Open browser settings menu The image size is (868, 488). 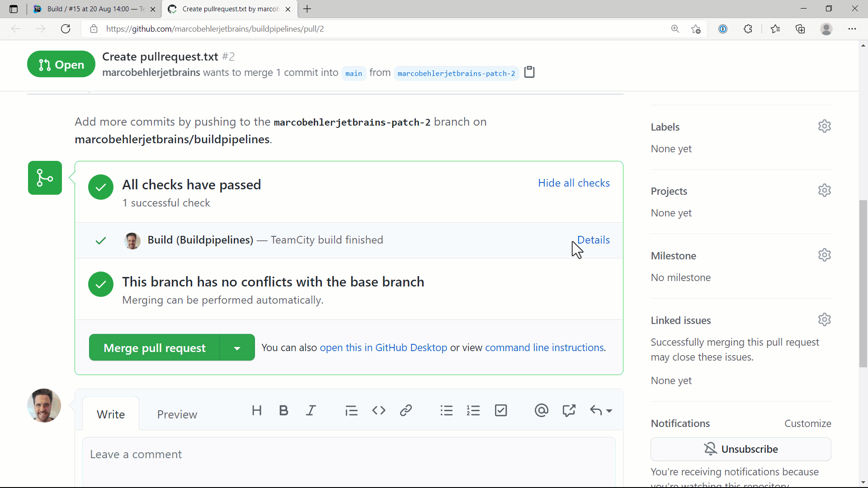click(x=853, y=28)
